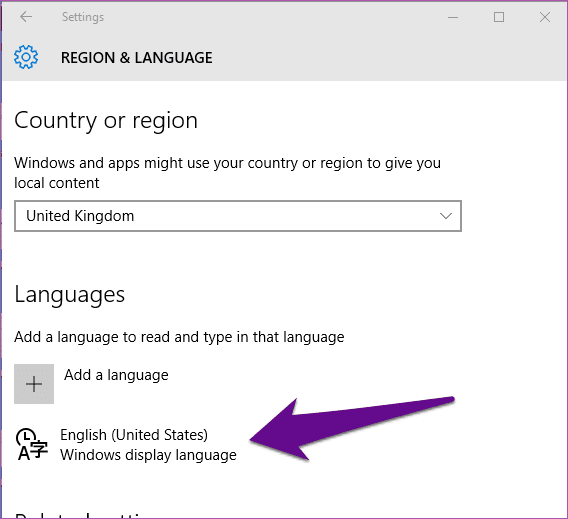Select the English language entry icon

tap(32, 444)
